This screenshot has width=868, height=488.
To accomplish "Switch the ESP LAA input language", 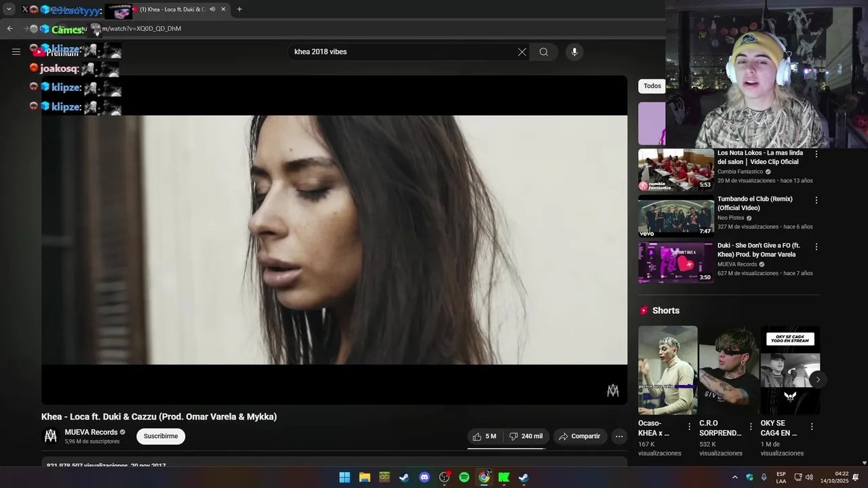I will coord(781,477).
